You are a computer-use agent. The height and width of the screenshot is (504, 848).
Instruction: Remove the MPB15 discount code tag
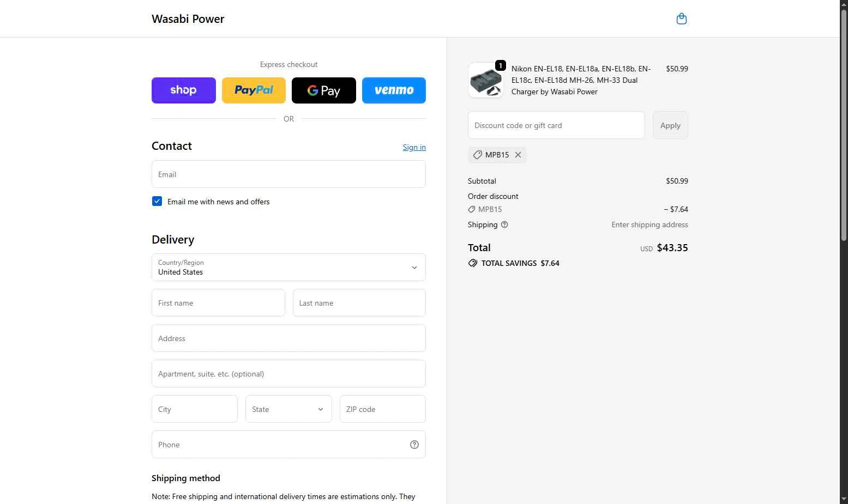click(x=518, y=155)
